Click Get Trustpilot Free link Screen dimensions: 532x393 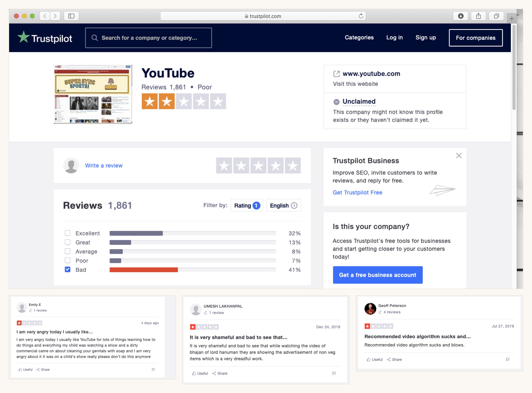357,192
